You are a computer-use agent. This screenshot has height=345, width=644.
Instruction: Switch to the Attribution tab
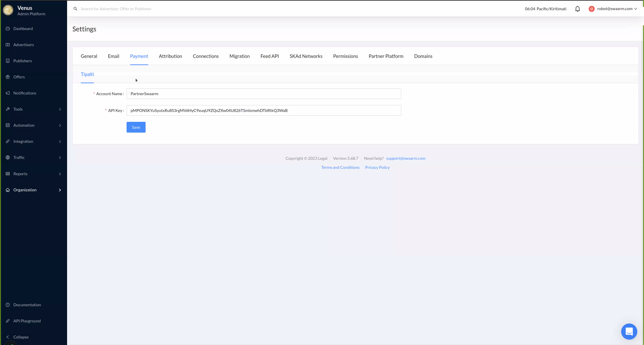click(x=170, y=56)
